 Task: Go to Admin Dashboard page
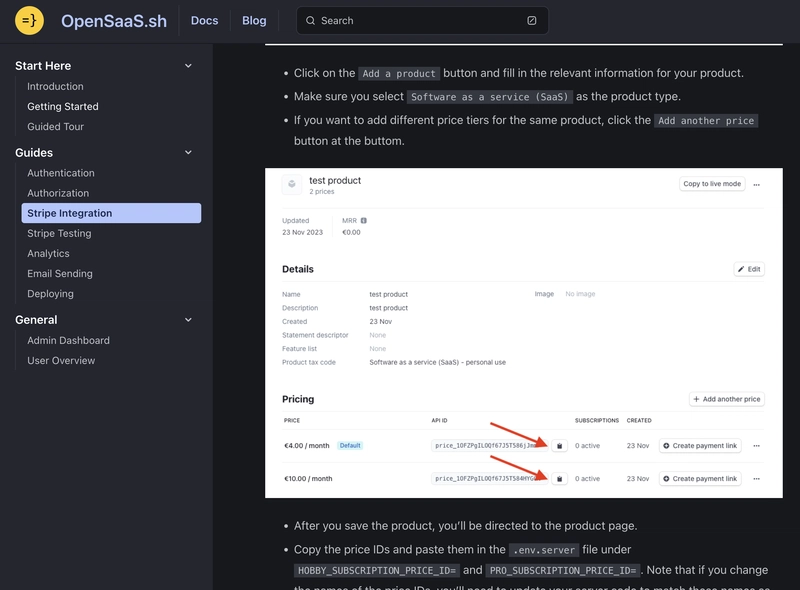[x=68, y=340]
